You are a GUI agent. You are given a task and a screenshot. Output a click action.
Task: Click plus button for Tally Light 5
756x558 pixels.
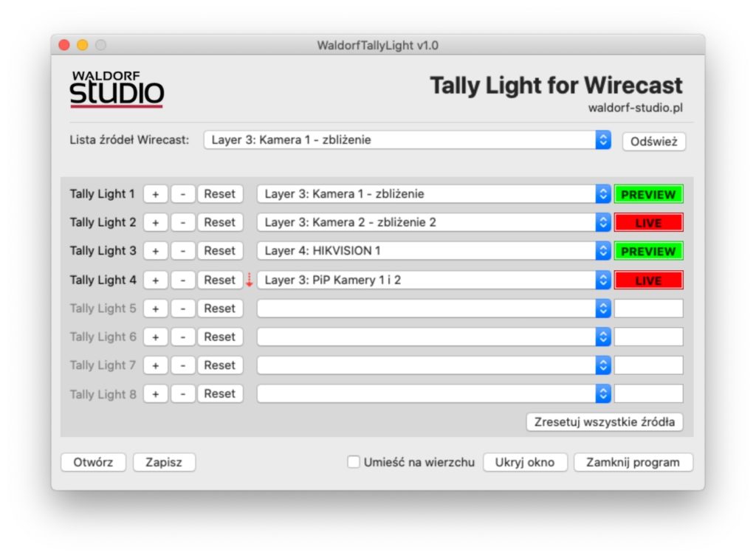point(155,309)
